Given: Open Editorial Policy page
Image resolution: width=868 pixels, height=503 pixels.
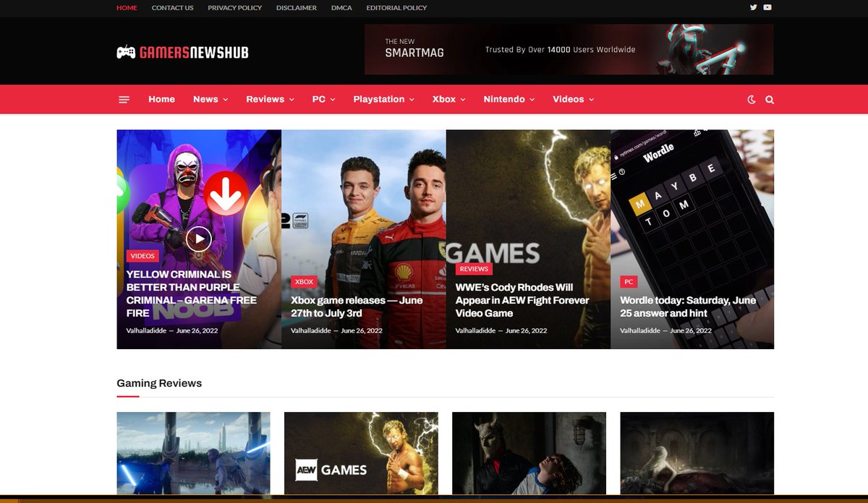Looking at the screenshot, I should (396, 8).
